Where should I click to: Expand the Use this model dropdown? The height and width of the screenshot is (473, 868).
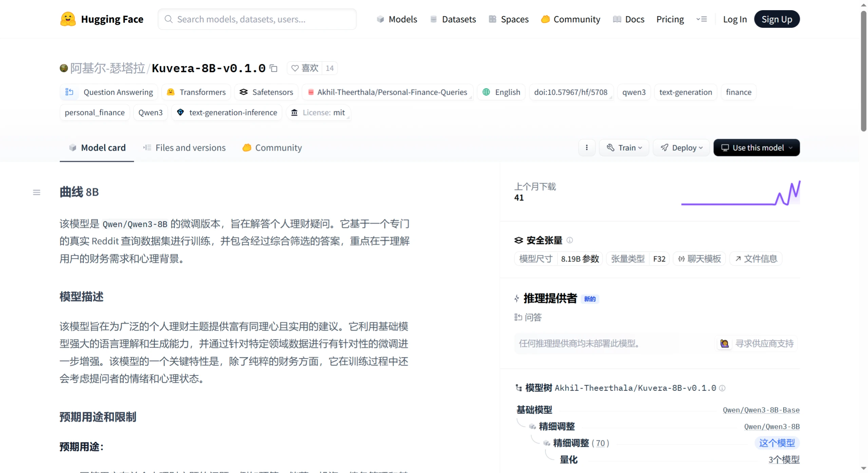[756, 148]
